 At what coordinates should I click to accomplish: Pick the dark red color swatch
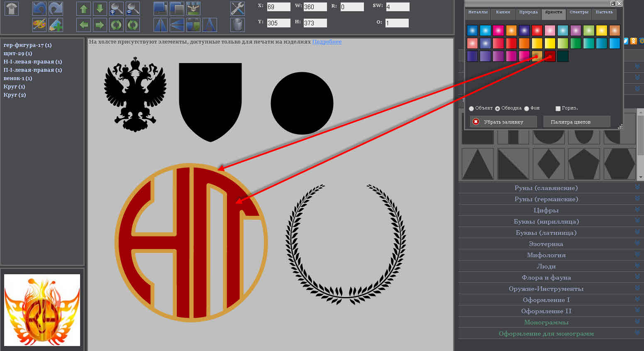[550, 56]
